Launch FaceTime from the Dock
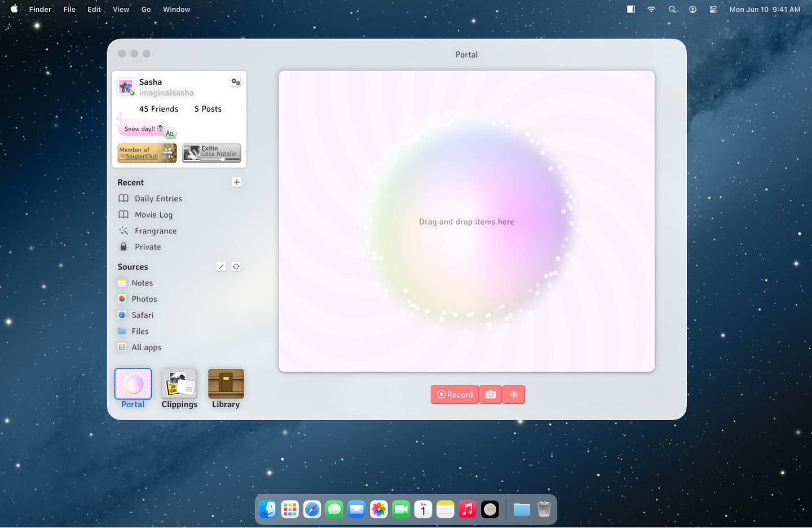 pos(401,509)
